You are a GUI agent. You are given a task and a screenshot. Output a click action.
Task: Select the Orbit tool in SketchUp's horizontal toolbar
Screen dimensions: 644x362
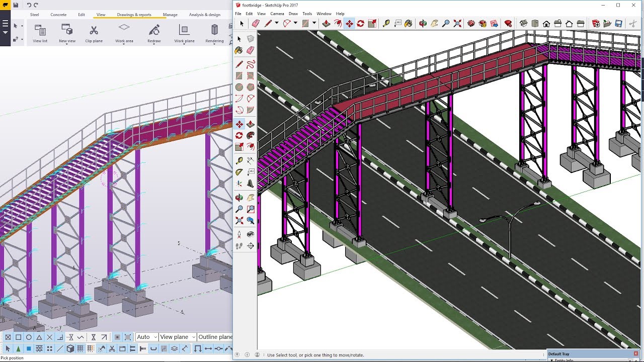[423, 24]
